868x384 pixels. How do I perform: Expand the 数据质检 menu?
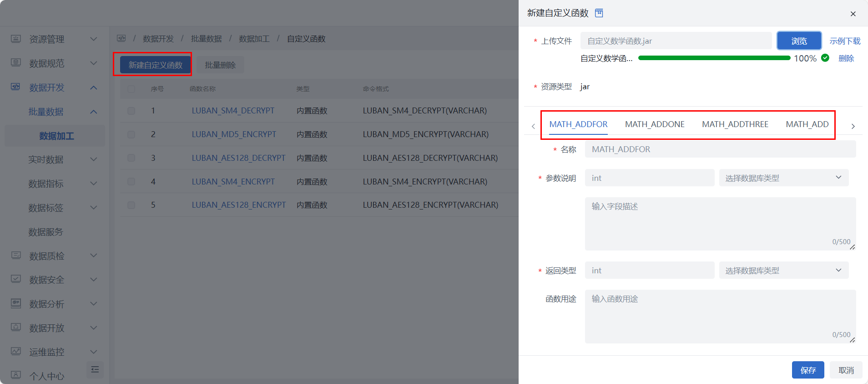[93, 255]
